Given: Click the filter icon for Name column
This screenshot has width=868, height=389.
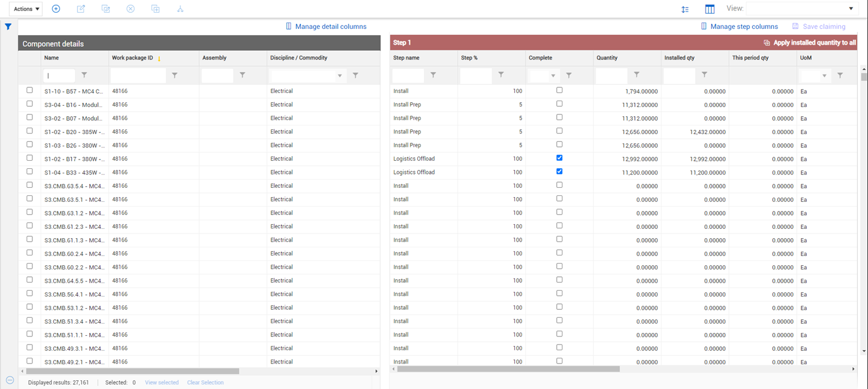Looking at the screenshot, I should coord(84,75).
